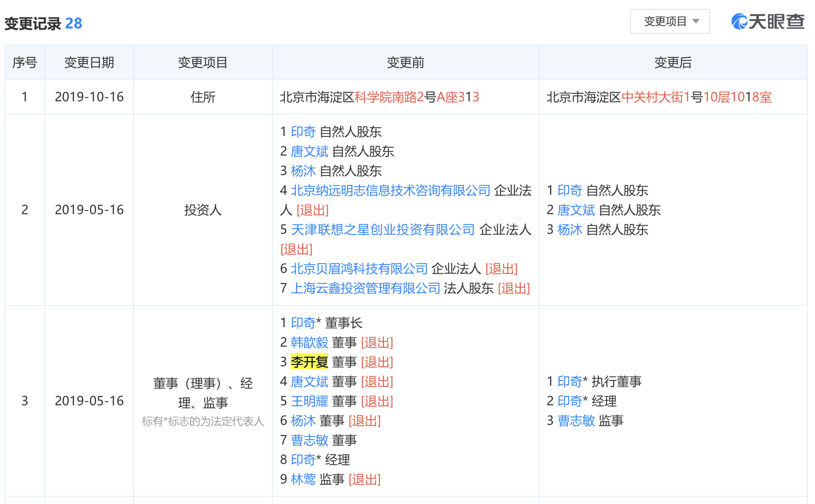Open 上海云鑫投资管理有限公司 link
815x504 pixels.
pos(365,288)
